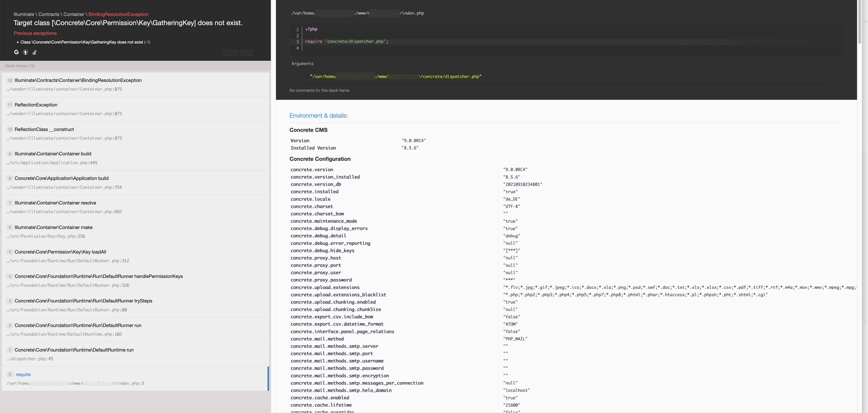This screenshot has width=868, height=413.
Task: Click the COPY button in header
Action: click(x=230, y=53)
